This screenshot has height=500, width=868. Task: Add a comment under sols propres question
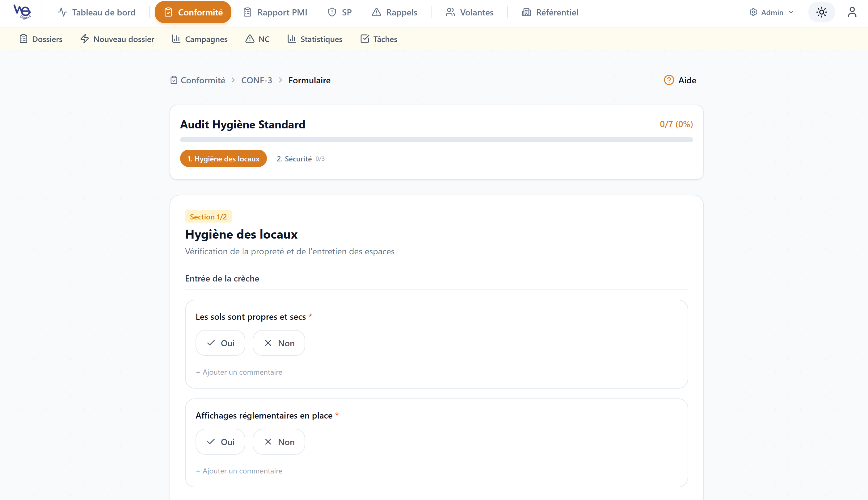tap(239, 372)
